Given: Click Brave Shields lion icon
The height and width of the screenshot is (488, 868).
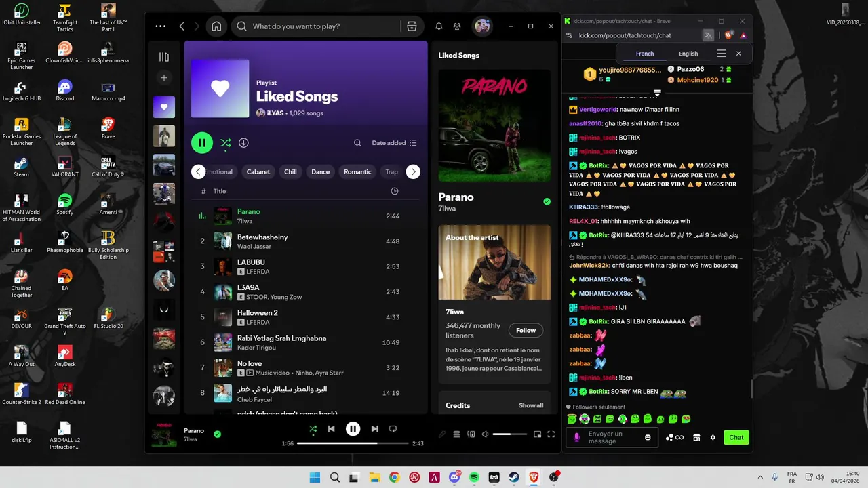Looking at the screenshot, I should click(x=729, y=35).
